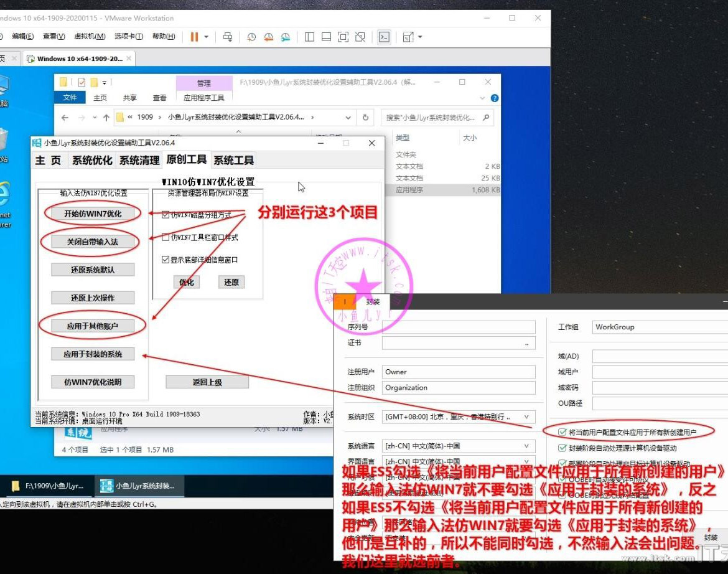Switch to 系统清理 tab in tool
Viewport: 728px width, 574px height.
point(139,160)
